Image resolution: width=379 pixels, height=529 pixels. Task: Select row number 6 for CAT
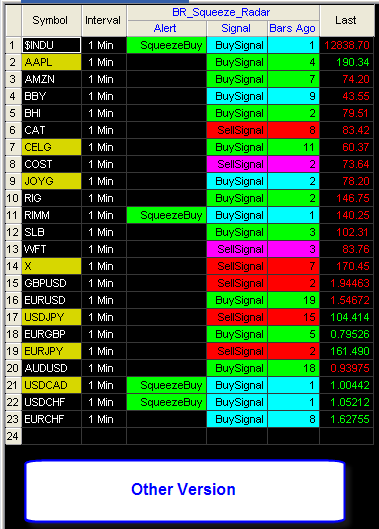(x=13, y=130)
